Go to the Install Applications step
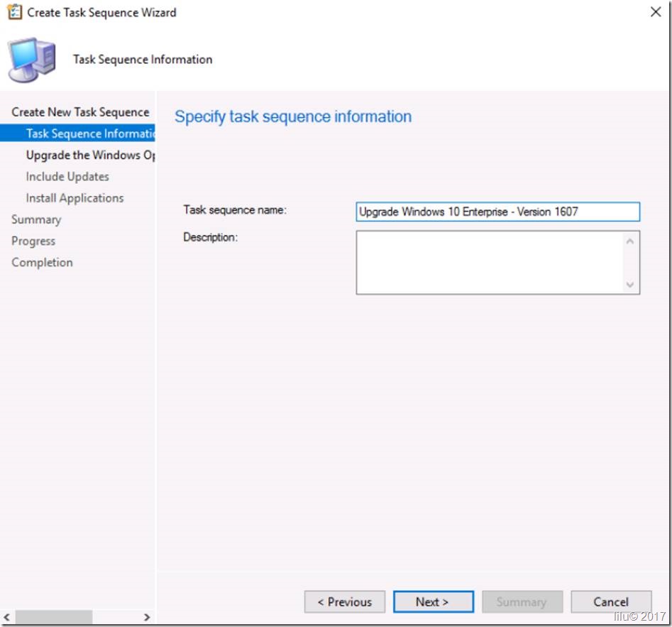 tap(75, 197)
